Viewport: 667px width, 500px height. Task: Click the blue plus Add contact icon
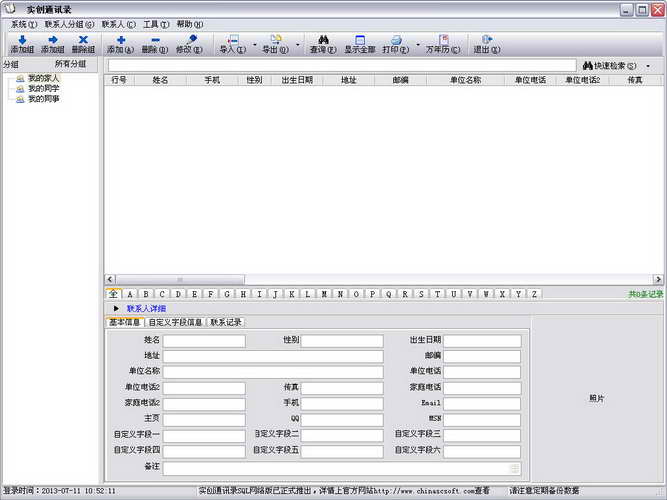click(x=121, y=40)
